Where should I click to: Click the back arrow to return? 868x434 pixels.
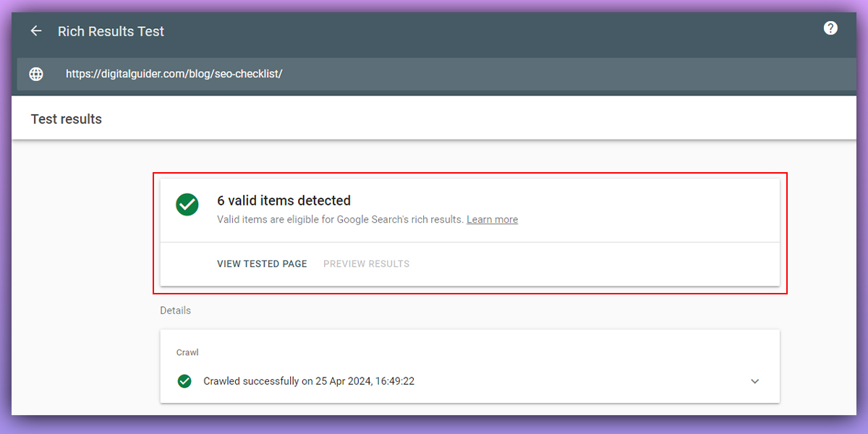coord(35,30)
